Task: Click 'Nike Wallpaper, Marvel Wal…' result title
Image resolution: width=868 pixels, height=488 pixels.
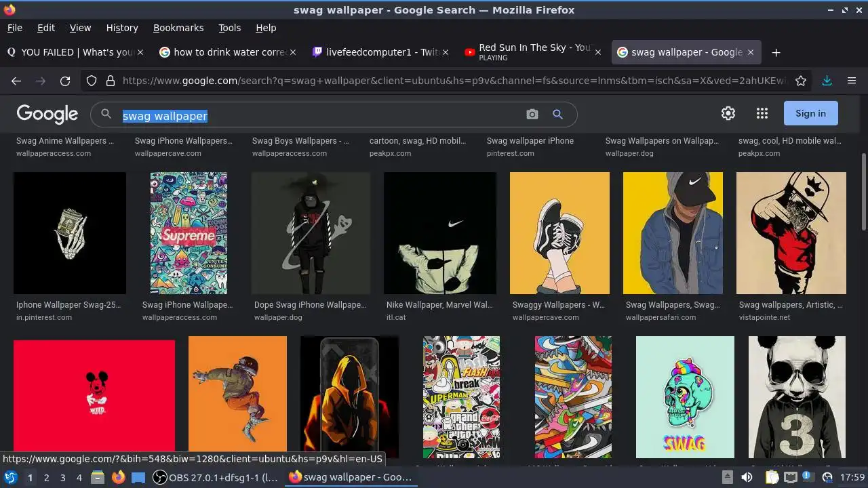Action: [x=439, y=305]
